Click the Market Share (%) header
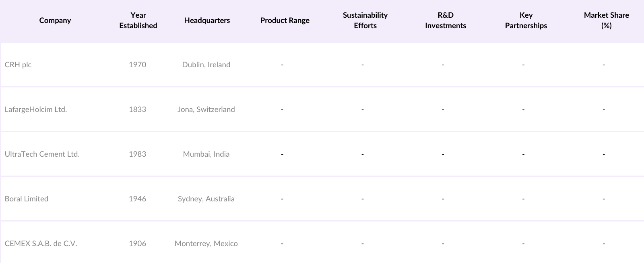This screenshot has width=644, height=263. coord(606,21)
